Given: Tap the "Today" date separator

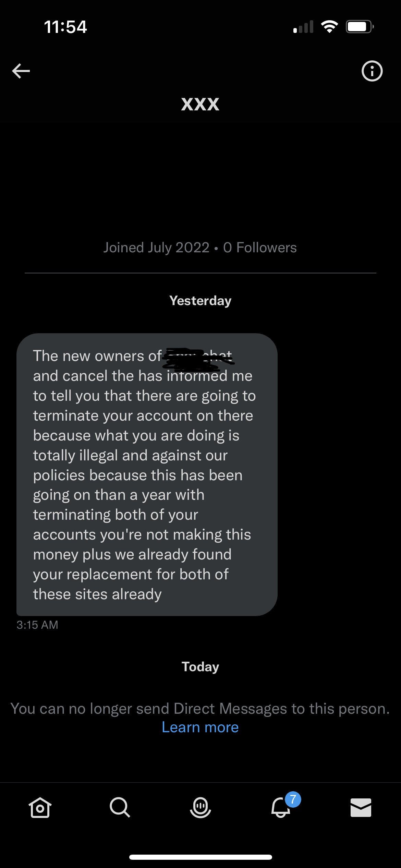Looking at the screenshot, I should (x=200, y=667).
